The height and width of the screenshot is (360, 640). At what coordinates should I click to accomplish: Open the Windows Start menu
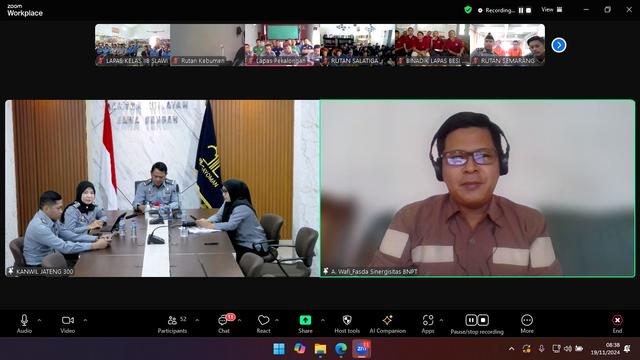click(x=279, y=349)
